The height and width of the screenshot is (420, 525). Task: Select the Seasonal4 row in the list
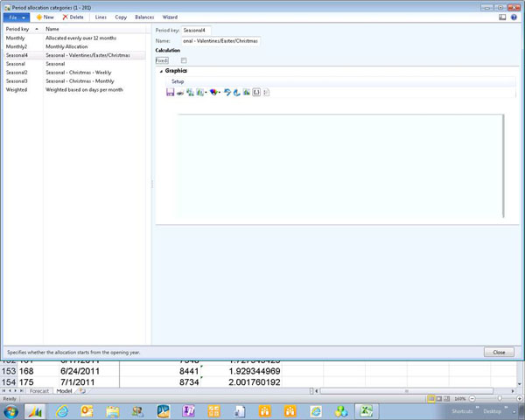(x=74, y=55)
